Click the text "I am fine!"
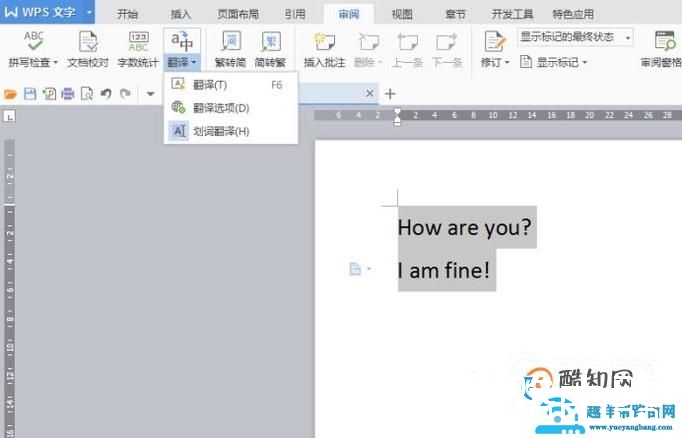 click(x=444, y=270)
